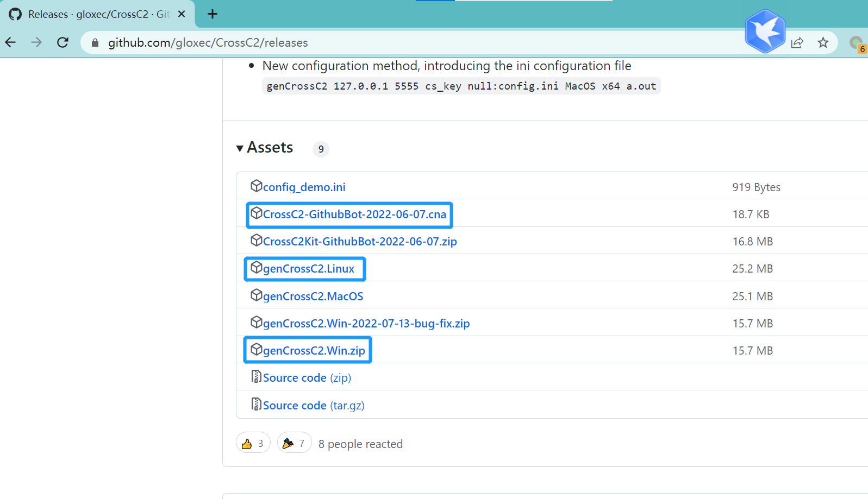Click the '16.8 MB' file size

click(752, 242)
